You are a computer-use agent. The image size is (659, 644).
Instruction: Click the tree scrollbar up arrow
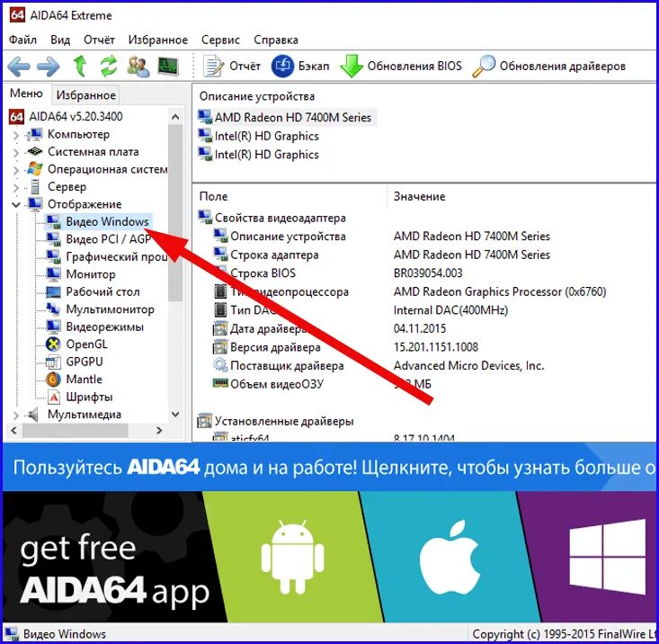pos(175,117)
